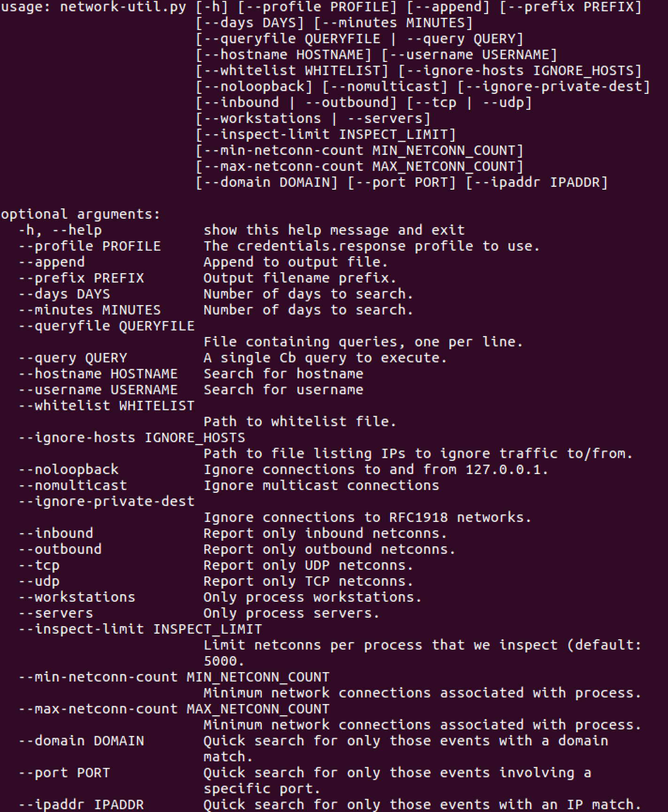Click 'Only process workstations.' description
Screen dimensions: 668x812
pyautogui.click(x=312, y=597)
